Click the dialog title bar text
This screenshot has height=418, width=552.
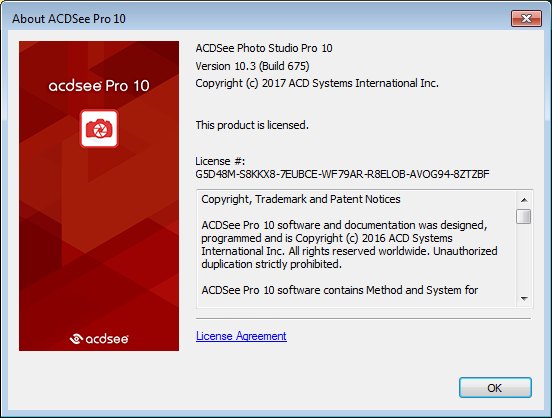[69, 18]
